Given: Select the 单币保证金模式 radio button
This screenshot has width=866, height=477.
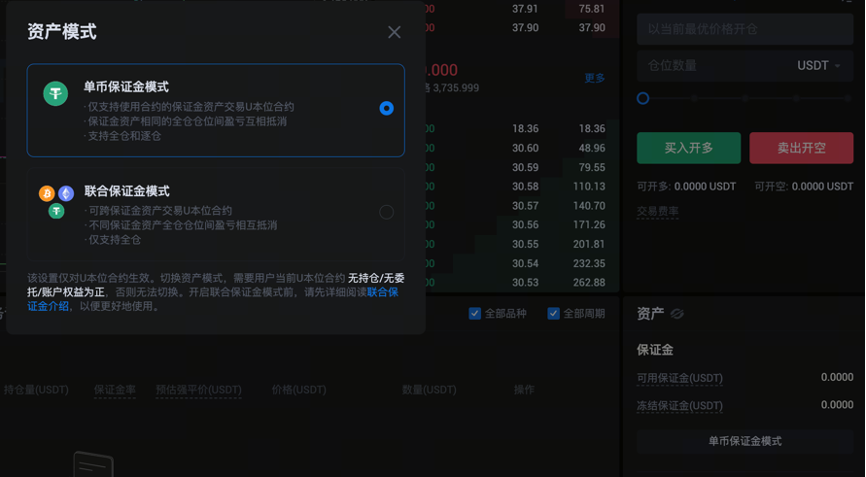Looking at the screenshot, I should (x=386, y=108).
